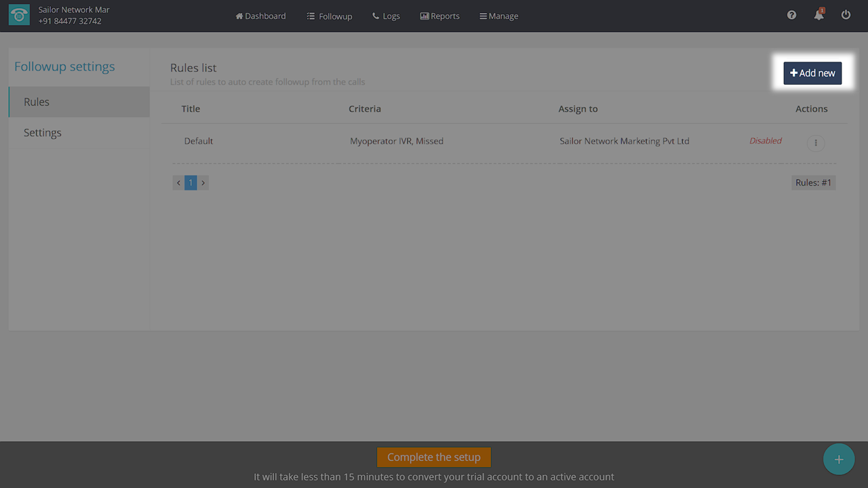Select the Rules tab in sidebar
Image resolution: width=868 pixels, height=488 pixels.
(79, 102)
